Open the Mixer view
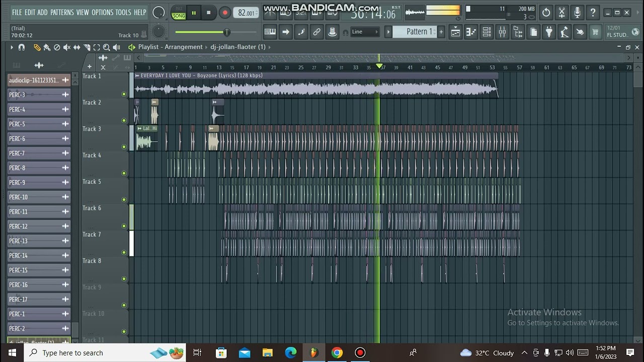The width and height of the screenshot is (644, 362). pos(502,32)
